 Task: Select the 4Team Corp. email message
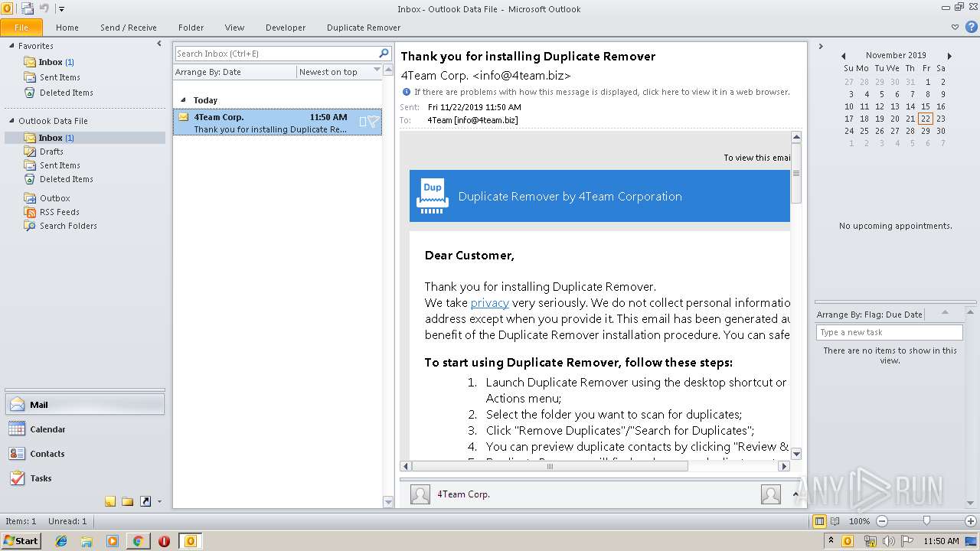277,122
